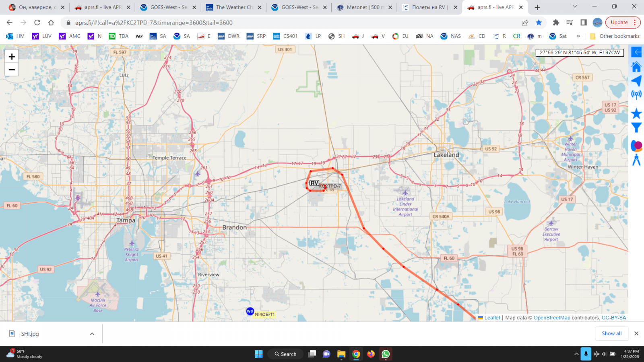Toggle the browser side panel icon
This screenshot has width=644, height=362.
click(584, 23)
